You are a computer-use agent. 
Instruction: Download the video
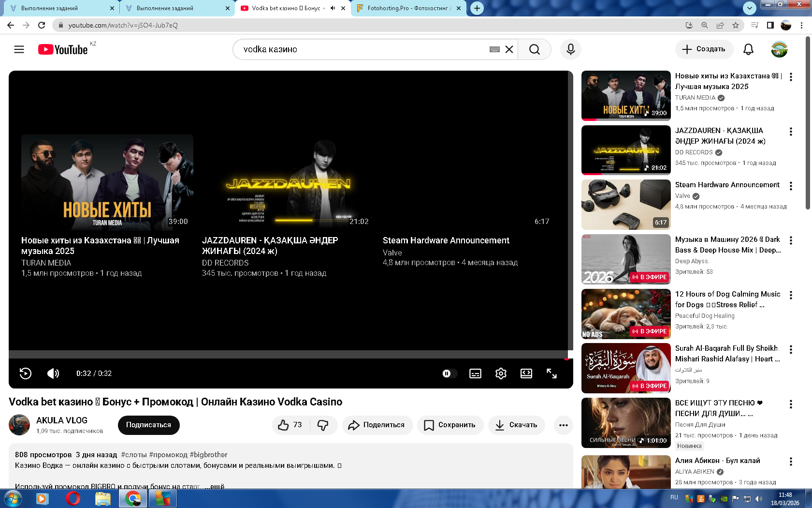pyautogui.click(x=516, y=425)
